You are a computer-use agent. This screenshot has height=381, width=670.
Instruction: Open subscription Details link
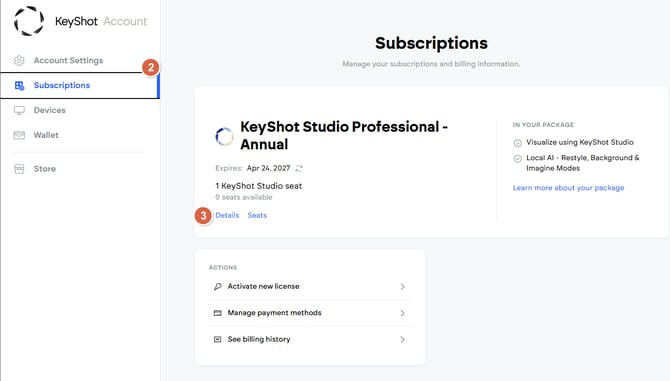tap(227, 215)
